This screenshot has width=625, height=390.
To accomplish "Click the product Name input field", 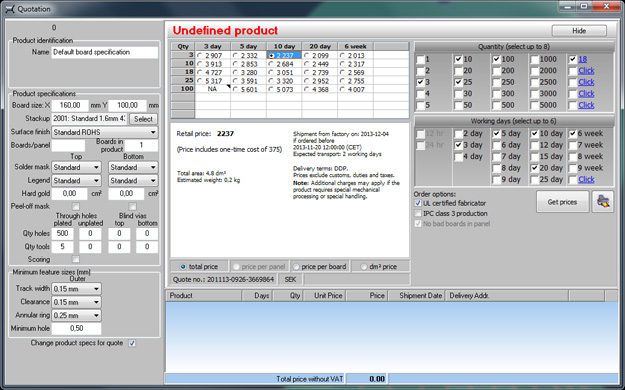I will pos(104,52).
